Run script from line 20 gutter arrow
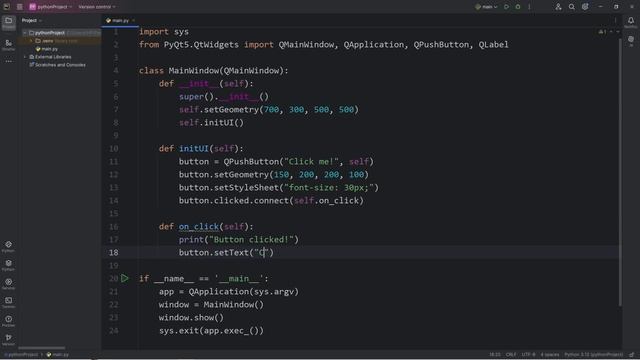The image size is (640, 360). (124, 278)
